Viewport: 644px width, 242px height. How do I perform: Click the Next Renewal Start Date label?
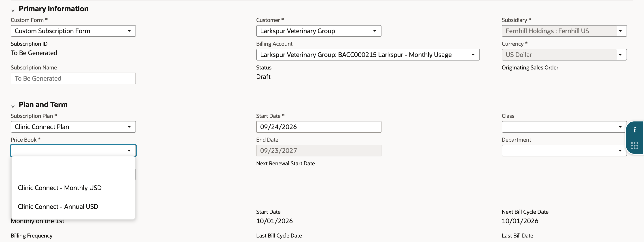click(x=285, y=163)
